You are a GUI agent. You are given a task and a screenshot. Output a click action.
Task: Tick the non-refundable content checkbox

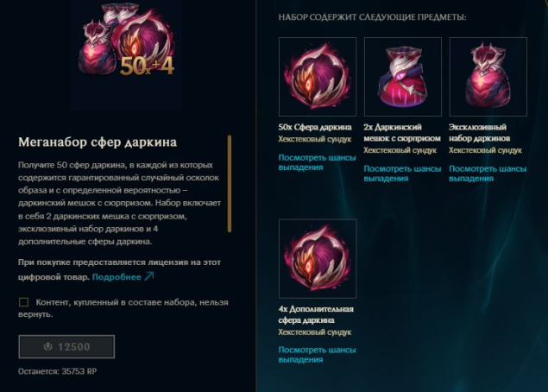(23, 302)
